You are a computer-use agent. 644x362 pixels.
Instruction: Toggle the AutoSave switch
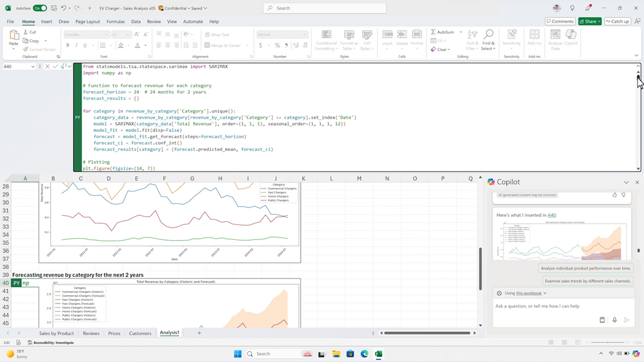click(40, 8)
